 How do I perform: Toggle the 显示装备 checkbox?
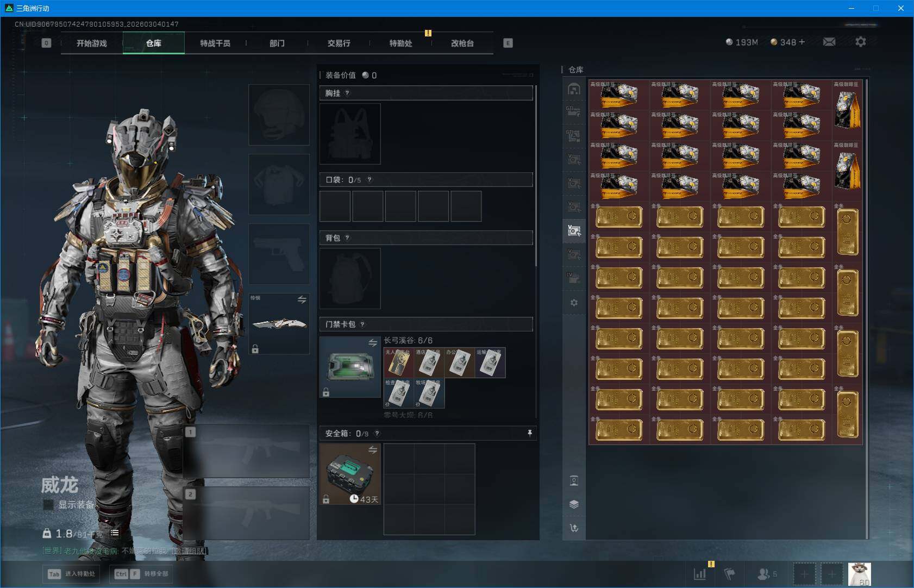click(48, 505)
